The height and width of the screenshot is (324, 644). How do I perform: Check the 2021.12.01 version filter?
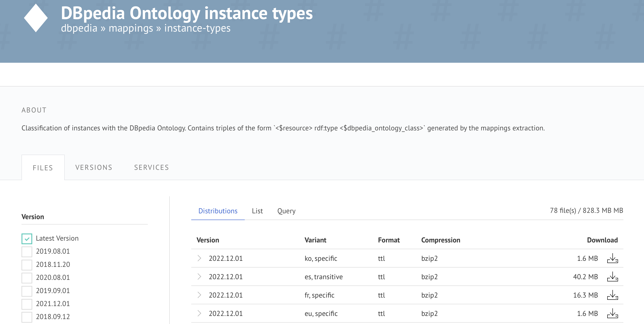click(27, 304)
